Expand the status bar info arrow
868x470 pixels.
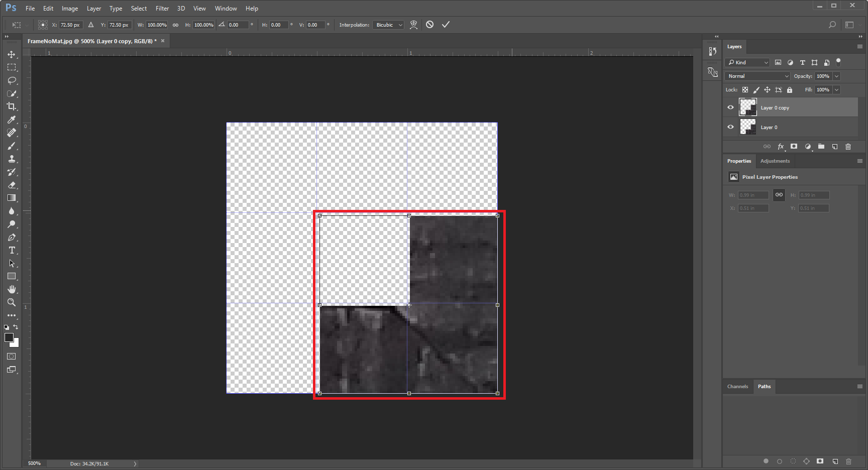coord(135,463)
